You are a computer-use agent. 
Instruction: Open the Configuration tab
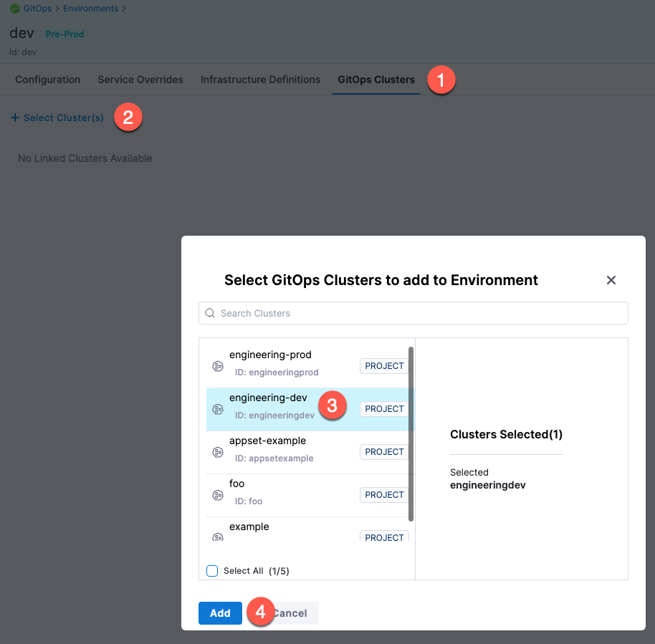[48, 80]
